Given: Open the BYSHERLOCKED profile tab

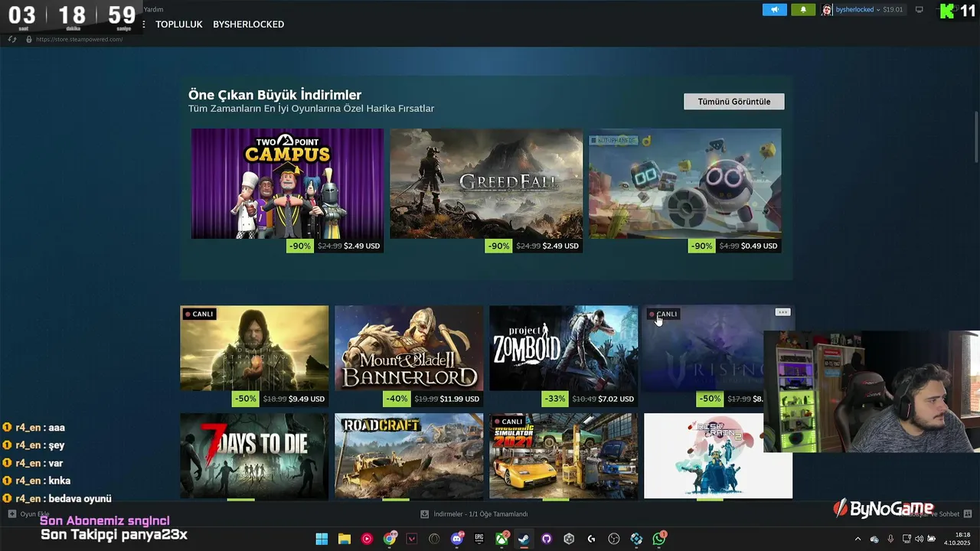Looking at the screenshot, I should coord(249,24).
